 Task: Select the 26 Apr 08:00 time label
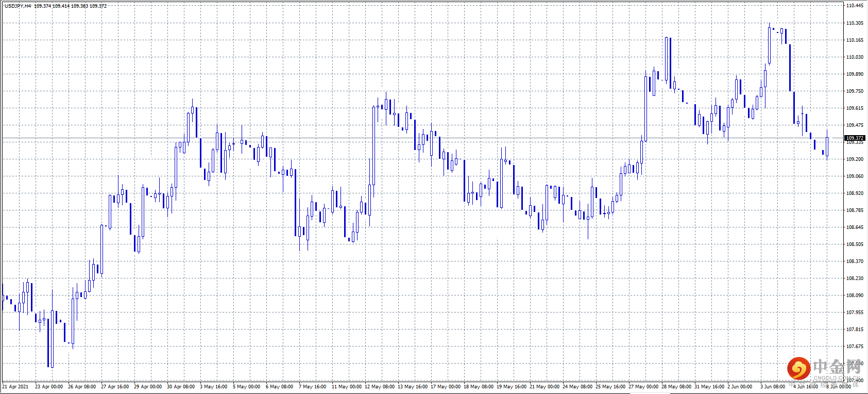(x=82, y=386)
